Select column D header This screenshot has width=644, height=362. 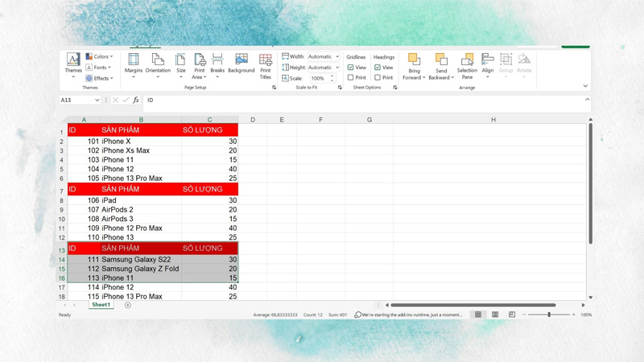pyautogui.click(x=253, y=120)
